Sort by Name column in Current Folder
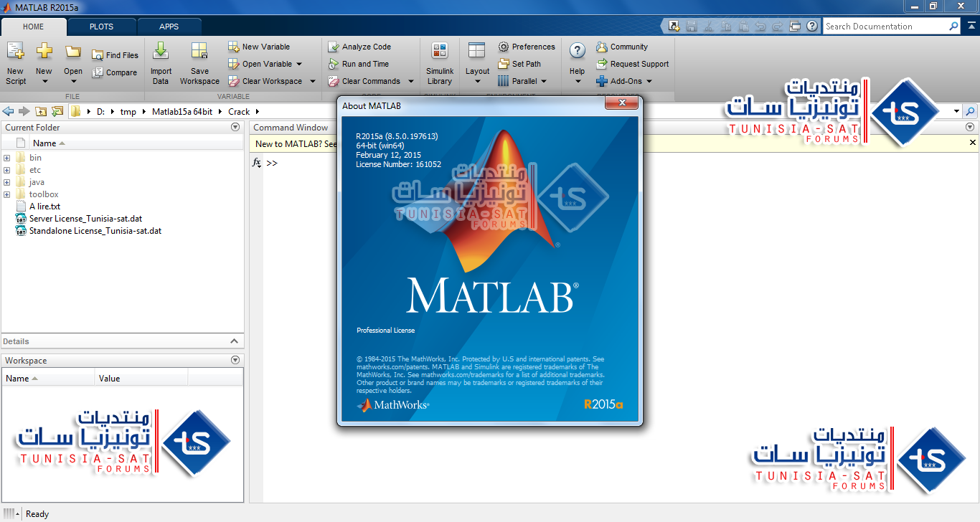 [45, 143]
